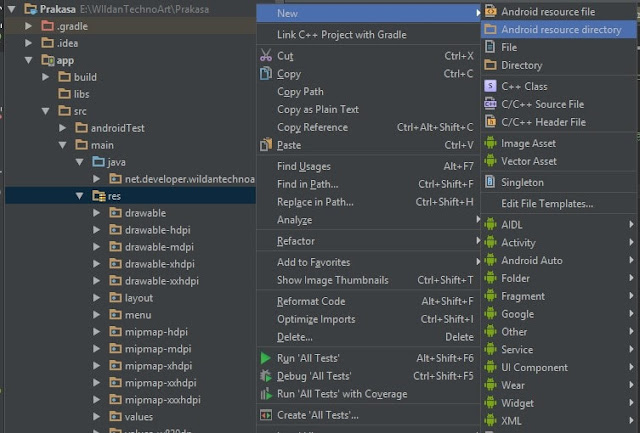Click the C++ Class icon

click(490, 86)
